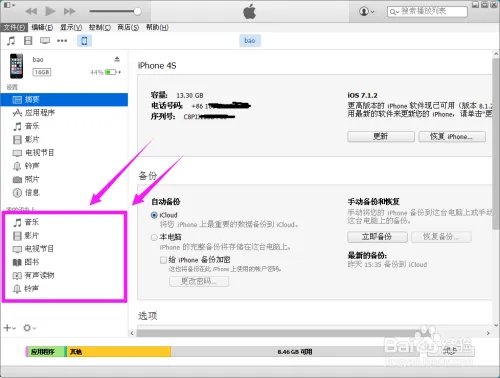The height and width of the screenshot is (378, 500).
Task: Open the 显示(V) menu
Action: tap(71, 27)
